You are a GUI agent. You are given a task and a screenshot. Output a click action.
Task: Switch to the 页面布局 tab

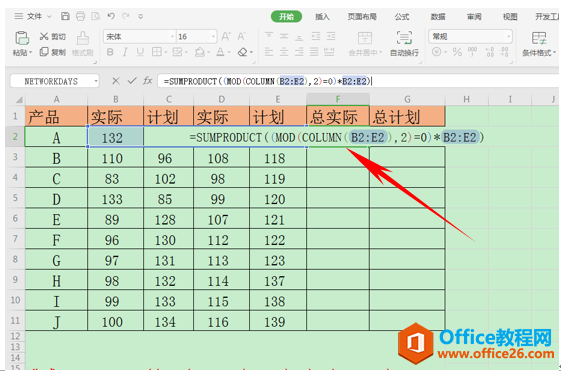[x=362, y=16]
